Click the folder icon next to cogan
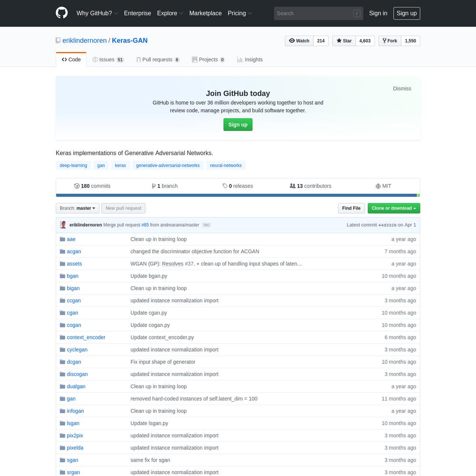 point(62,325)
